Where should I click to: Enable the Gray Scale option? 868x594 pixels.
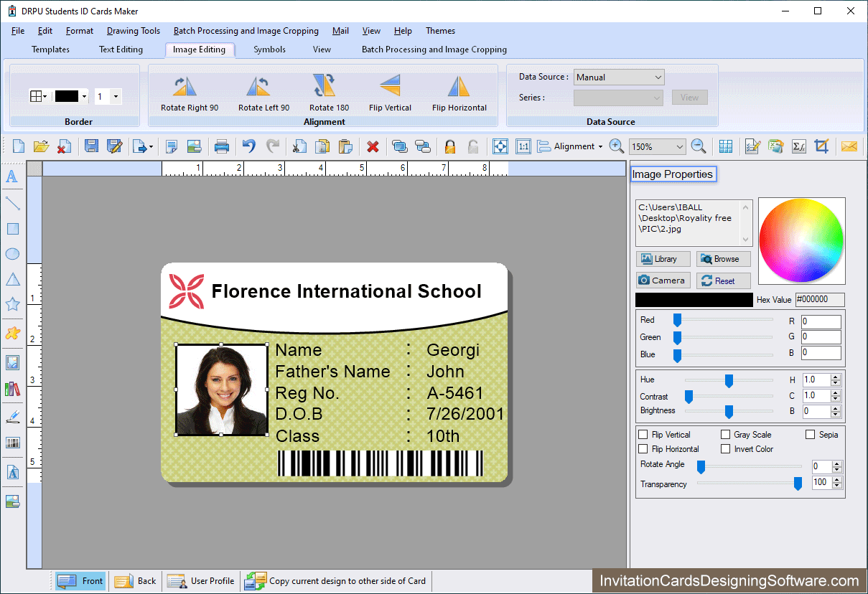tap(725, 434)
